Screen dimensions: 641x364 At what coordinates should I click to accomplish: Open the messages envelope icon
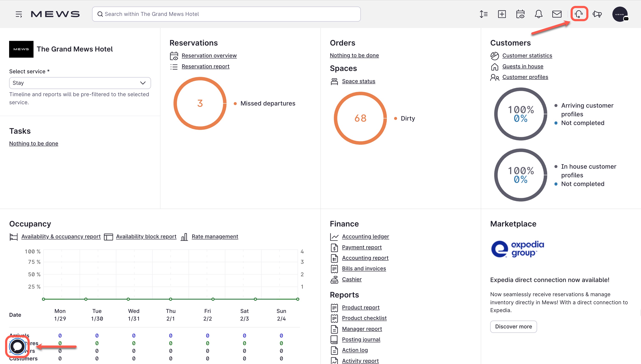[x=557, y=14]
